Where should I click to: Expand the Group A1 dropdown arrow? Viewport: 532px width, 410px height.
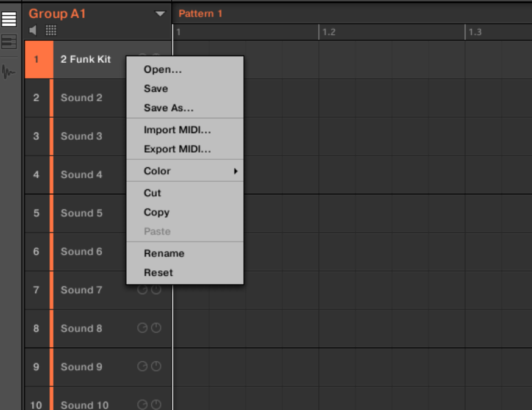tap(160, 13)
